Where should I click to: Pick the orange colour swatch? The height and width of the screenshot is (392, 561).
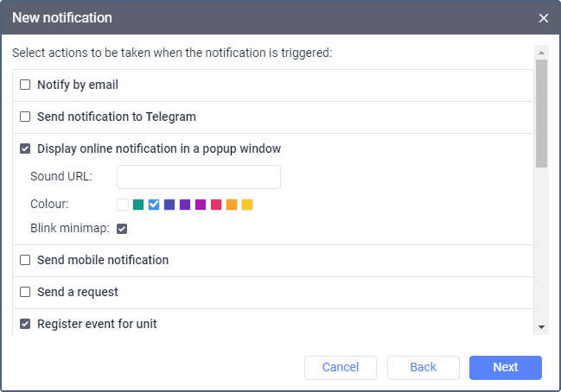(232, 205)
